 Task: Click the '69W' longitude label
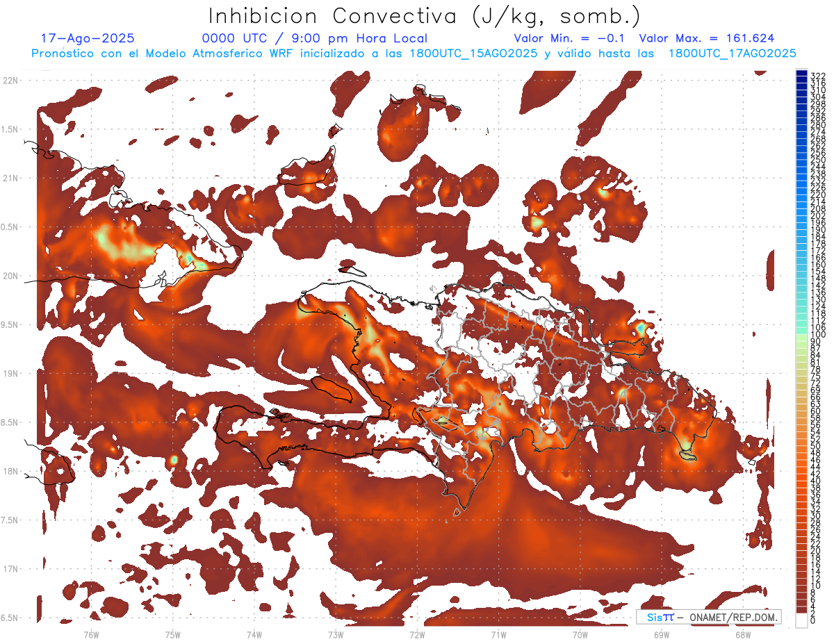click(662, 635)
